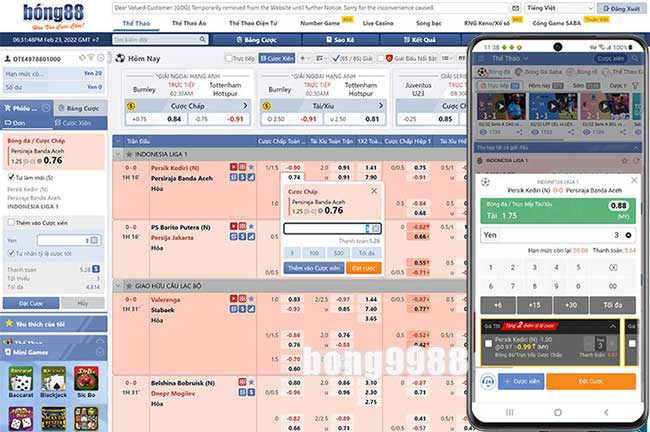
Task: Toggle the Tự làm mới (5) checkbox
Action: [11, 177]
